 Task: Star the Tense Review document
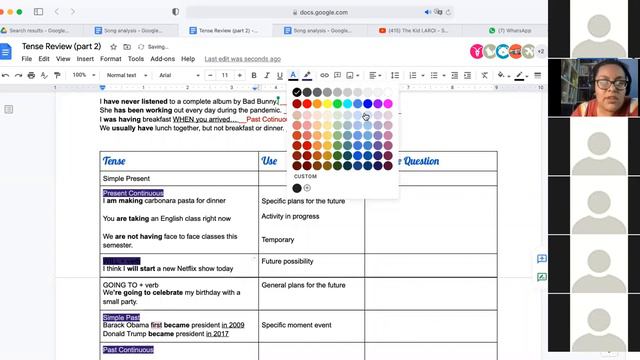(x=113, y=47)
